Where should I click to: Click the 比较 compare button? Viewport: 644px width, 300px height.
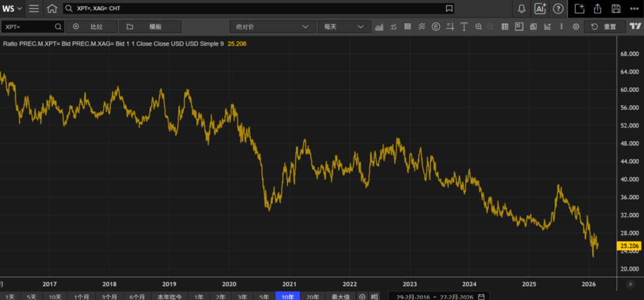91,27
